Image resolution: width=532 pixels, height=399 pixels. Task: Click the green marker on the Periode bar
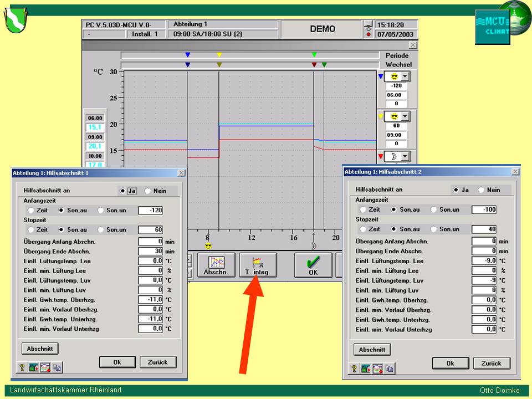pyautogui.click(x=314, y=55)
